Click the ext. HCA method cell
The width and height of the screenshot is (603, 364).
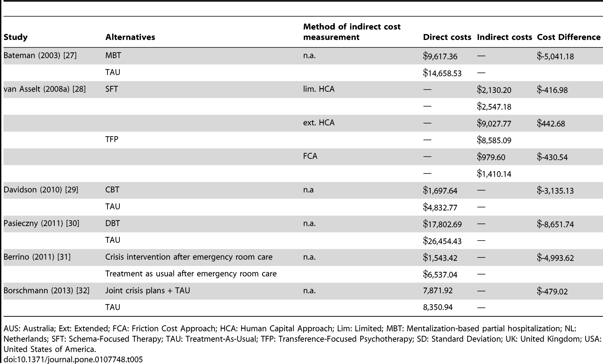(319, 123)
